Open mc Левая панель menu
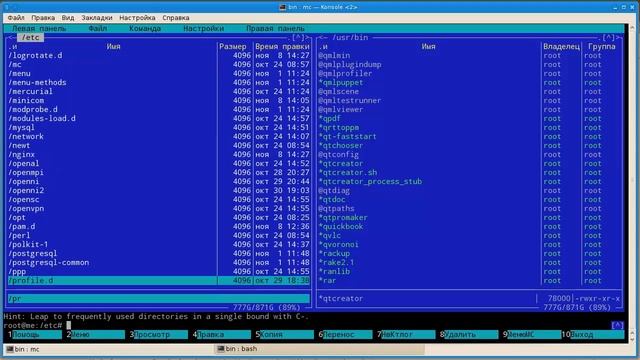640x360 pixels. click(x=39, y=29)
